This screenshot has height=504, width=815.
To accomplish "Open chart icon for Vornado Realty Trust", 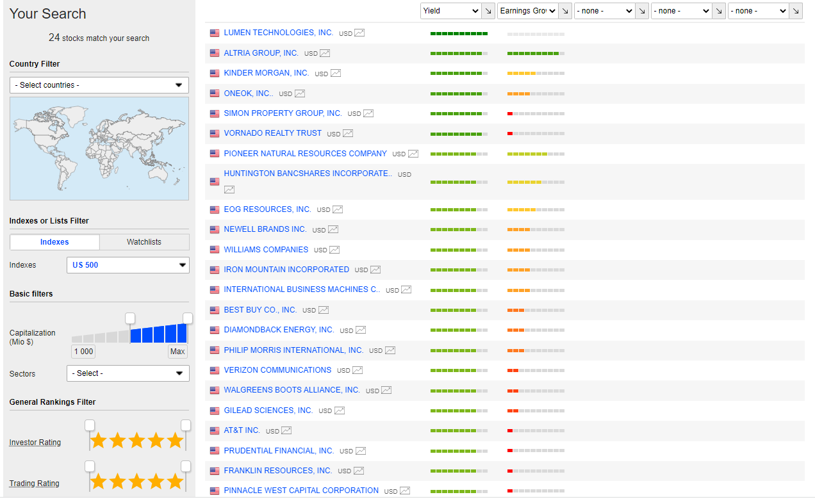I will pos(348,133).
